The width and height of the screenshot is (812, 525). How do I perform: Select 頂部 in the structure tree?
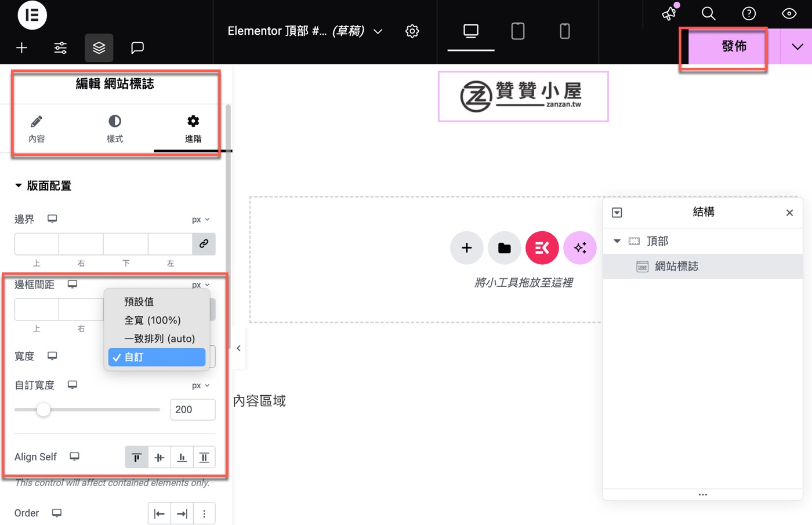[x=703, y=241]
